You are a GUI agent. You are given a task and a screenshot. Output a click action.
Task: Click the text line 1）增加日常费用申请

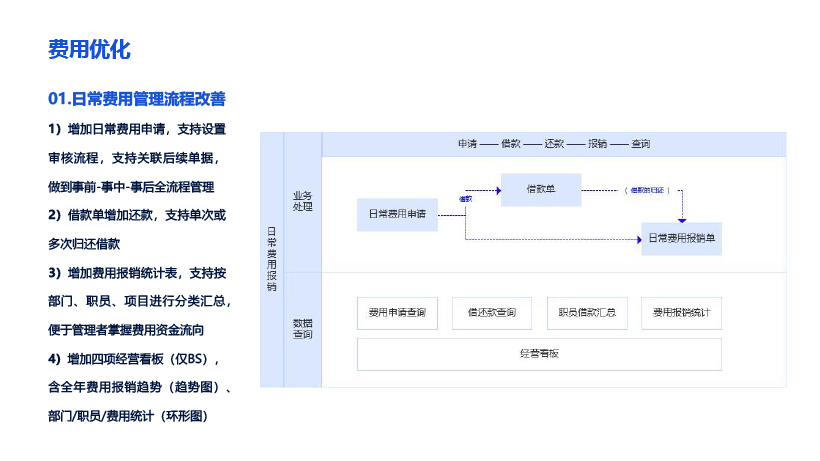(136, 129)
